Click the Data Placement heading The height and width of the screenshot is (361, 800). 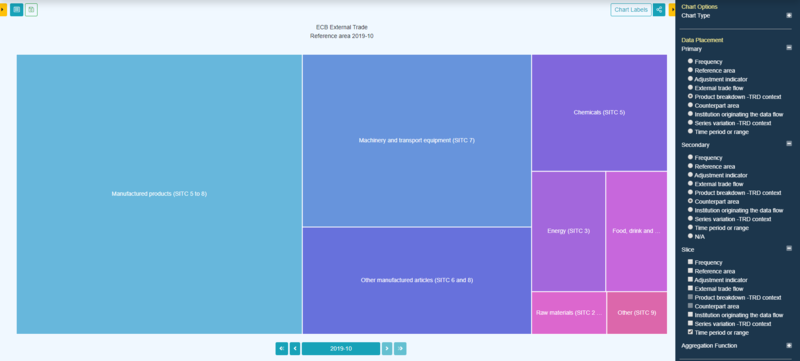coord(702,40)
